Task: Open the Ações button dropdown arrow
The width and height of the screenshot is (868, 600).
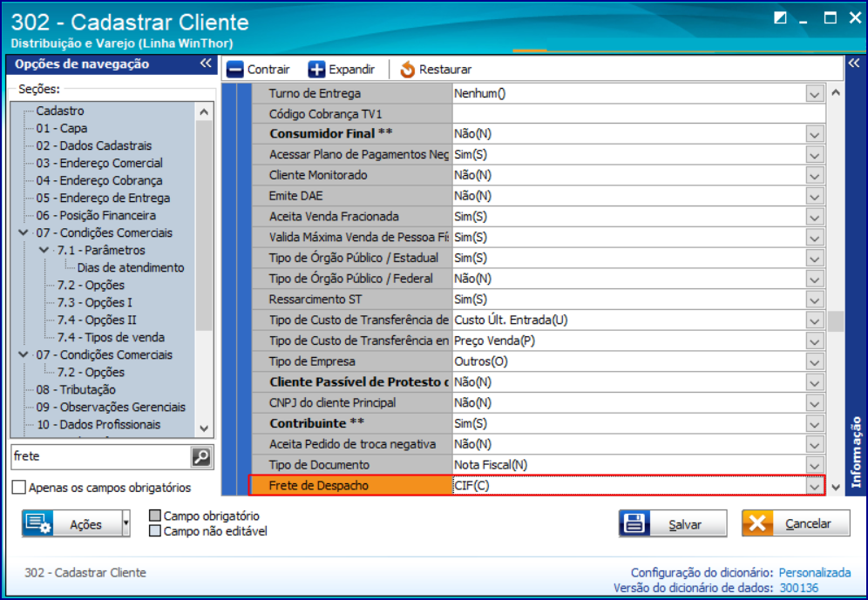Action: tap(126, 524)
